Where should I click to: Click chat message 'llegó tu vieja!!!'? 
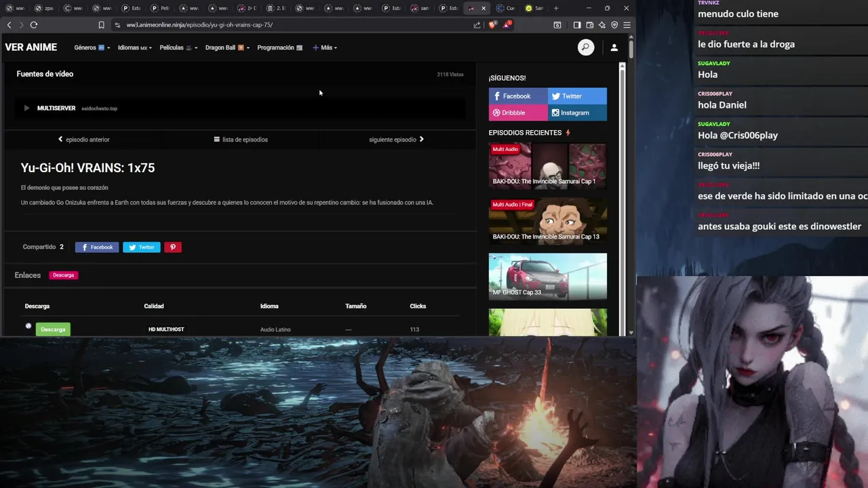click(729, 166)
